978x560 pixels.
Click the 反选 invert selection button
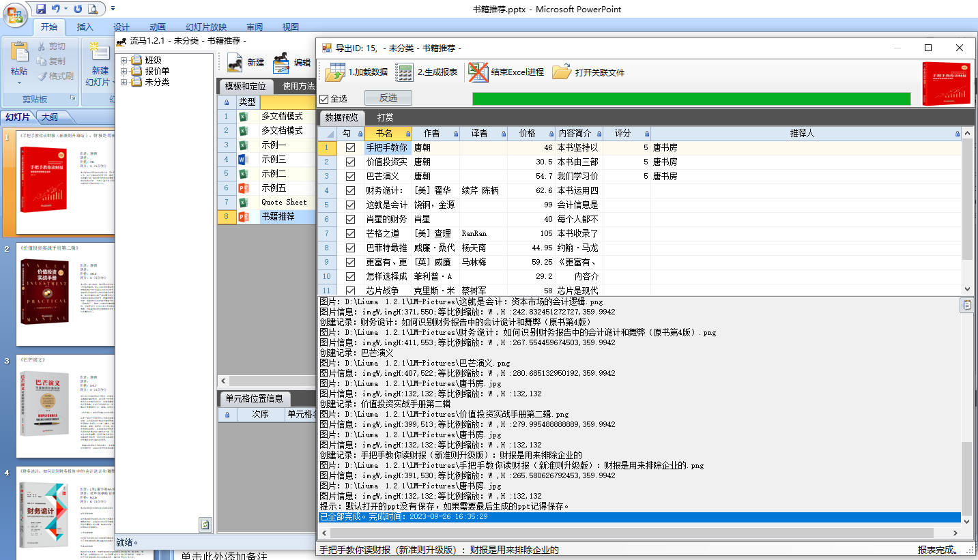click(388, 98)
